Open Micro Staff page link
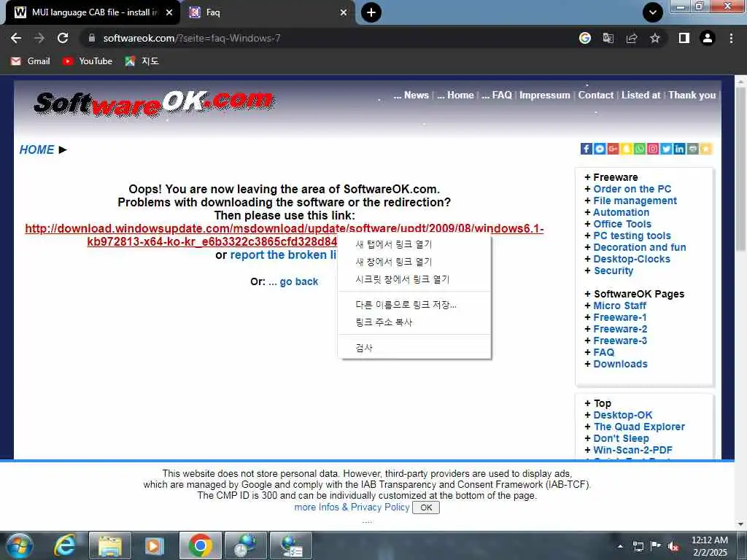The height and width of the screenshot is (560, 747). tap(619, 306)
